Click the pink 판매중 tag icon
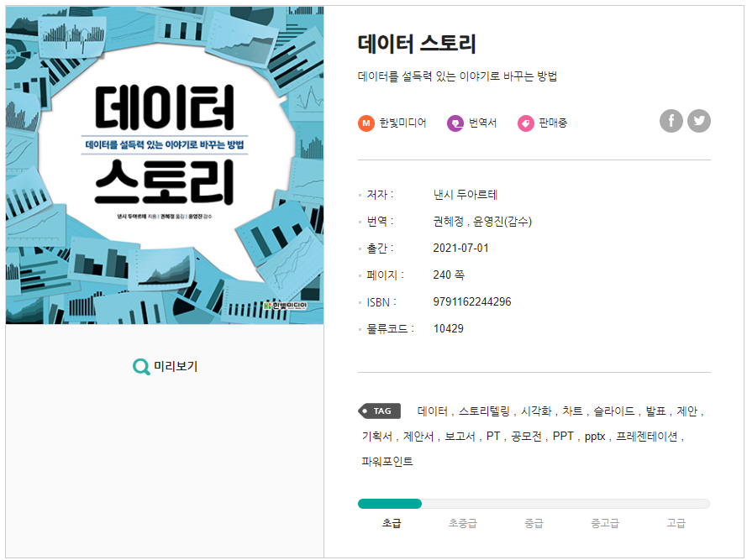The width and height of the screenshot is (747, 560). (x=525, y=123)
